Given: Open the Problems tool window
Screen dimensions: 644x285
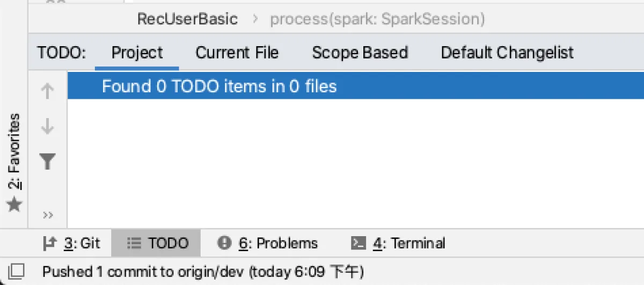Looking at the screenshot, I should click(x=268, y=243).
